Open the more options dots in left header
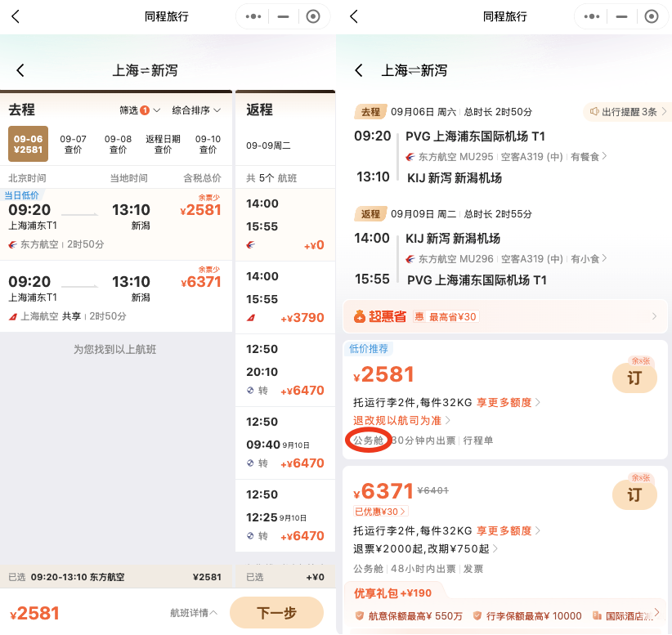 [253, 16]
